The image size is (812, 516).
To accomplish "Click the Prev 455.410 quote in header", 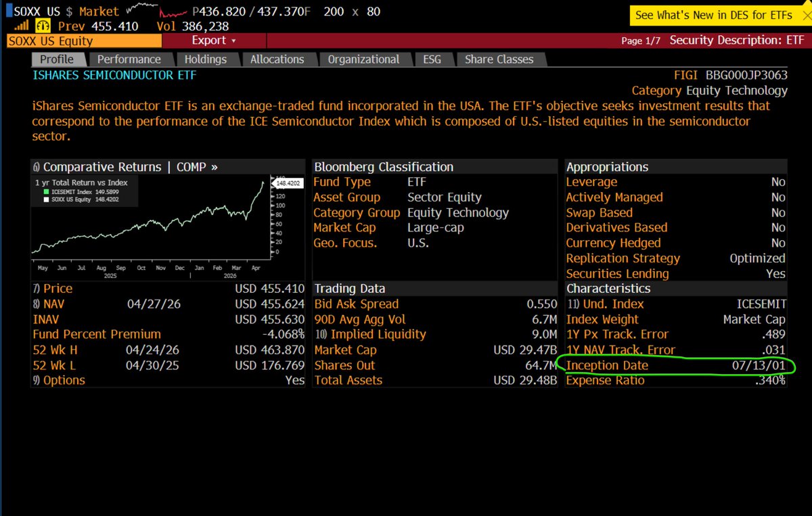I will point(97,26).
